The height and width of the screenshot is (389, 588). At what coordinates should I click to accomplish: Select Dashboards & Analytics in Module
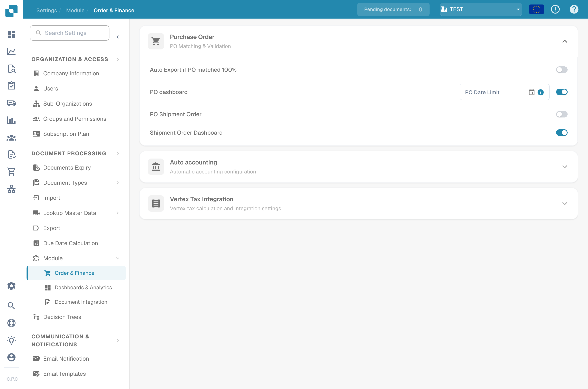coord(83,287)
